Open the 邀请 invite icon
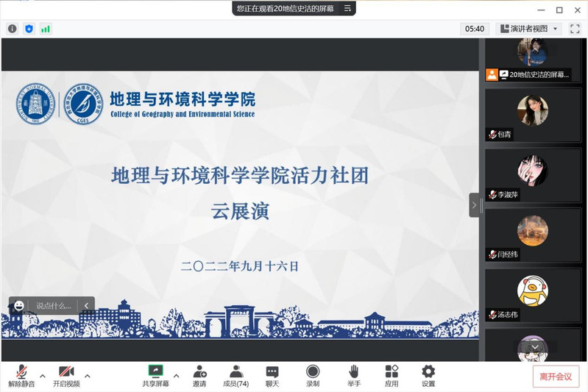This screenshot has width=588, height=392. 199,376
